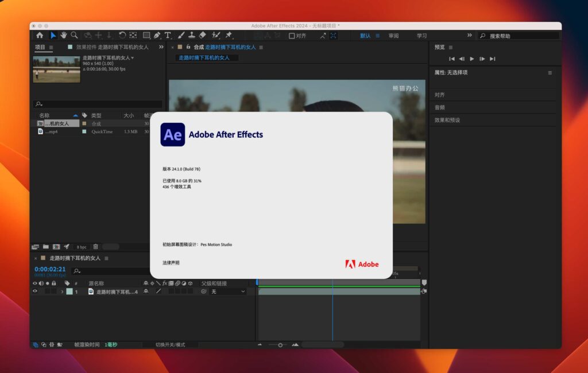Screen dimensions: 588x373
Task: Toggle the 对齐 snapping checkbox
Action: [x=291, y=35]
